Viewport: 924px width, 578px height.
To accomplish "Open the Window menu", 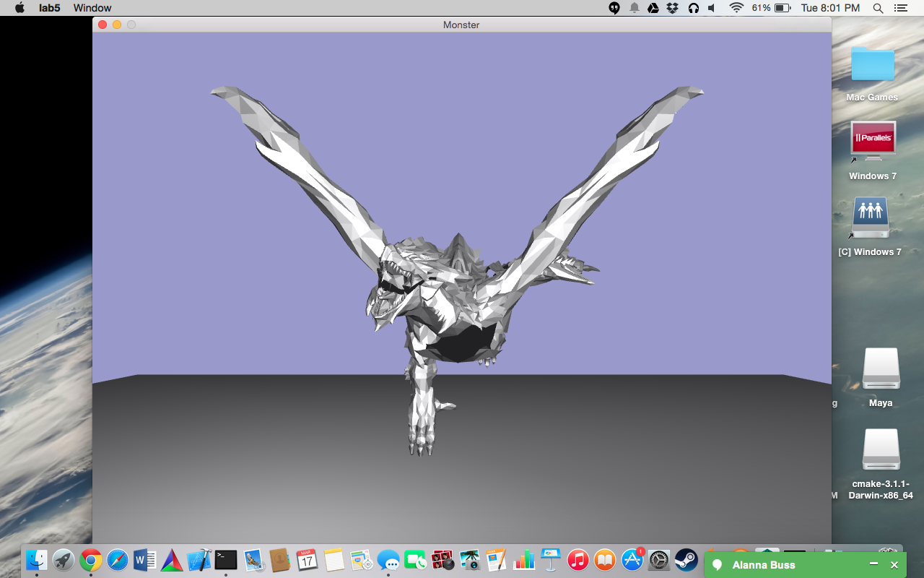I will point(92,8).
